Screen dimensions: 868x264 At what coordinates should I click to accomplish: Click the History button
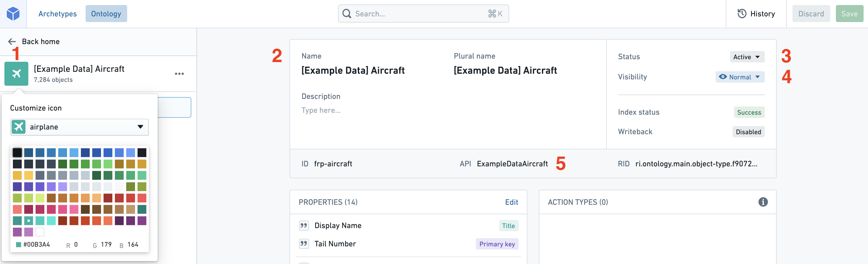[x=756, y=14]
